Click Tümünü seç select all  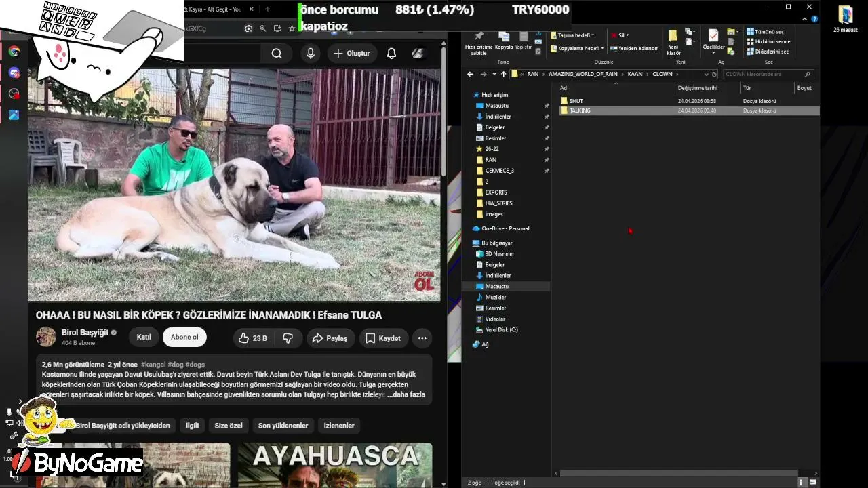point(765,32)
